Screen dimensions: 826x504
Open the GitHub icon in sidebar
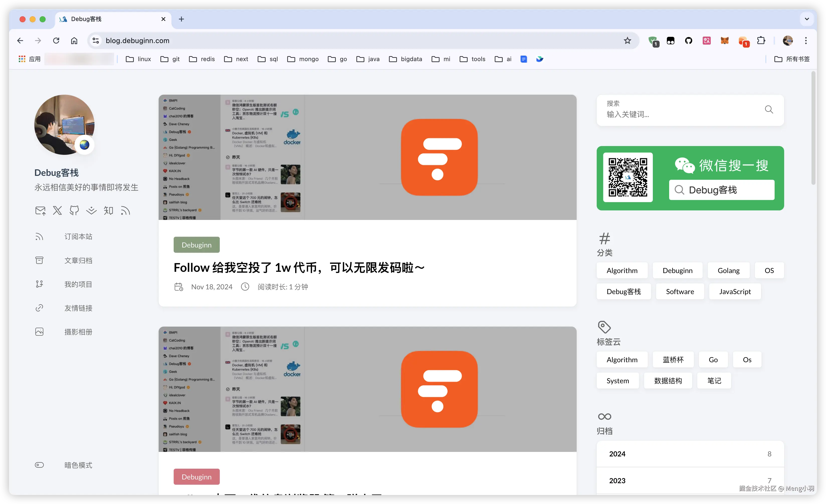(74, 210)
